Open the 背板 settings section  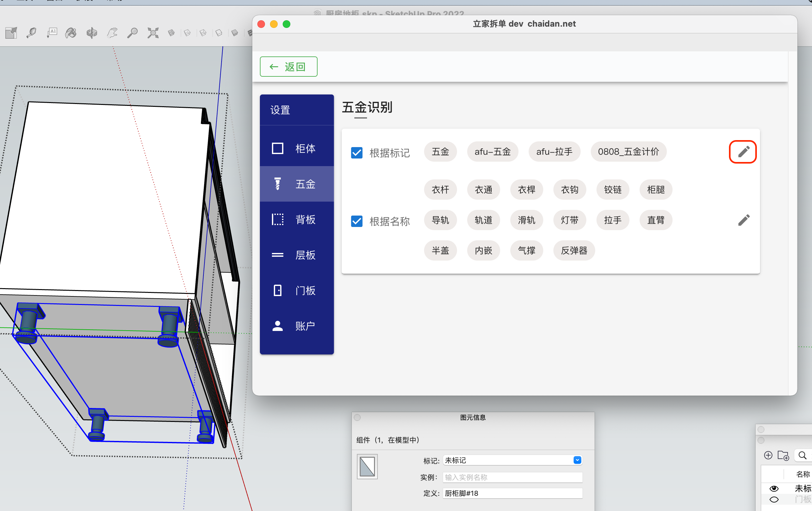point(297,219)
